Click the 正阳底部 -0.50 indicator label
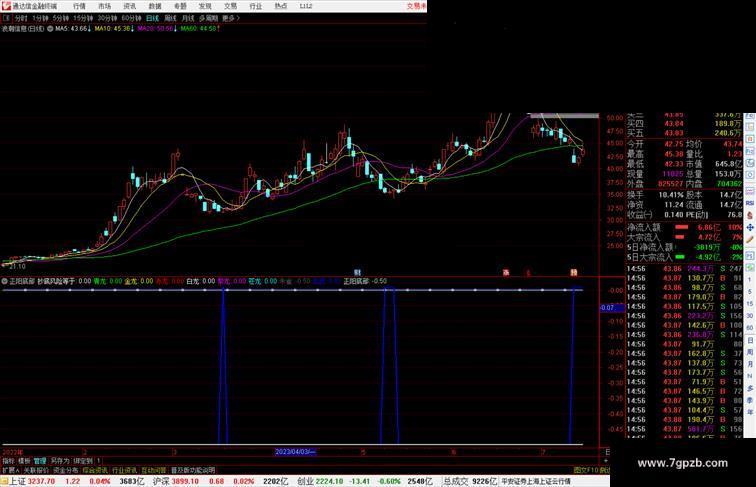This screenshot has height=487, width=756. [x=365, y=281]
